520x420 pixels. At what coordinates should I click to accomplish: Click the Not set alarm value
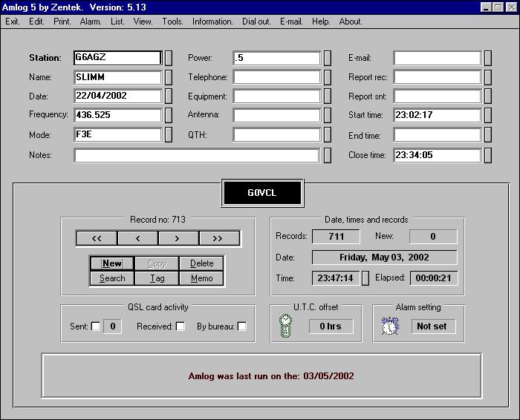point(433,327)
